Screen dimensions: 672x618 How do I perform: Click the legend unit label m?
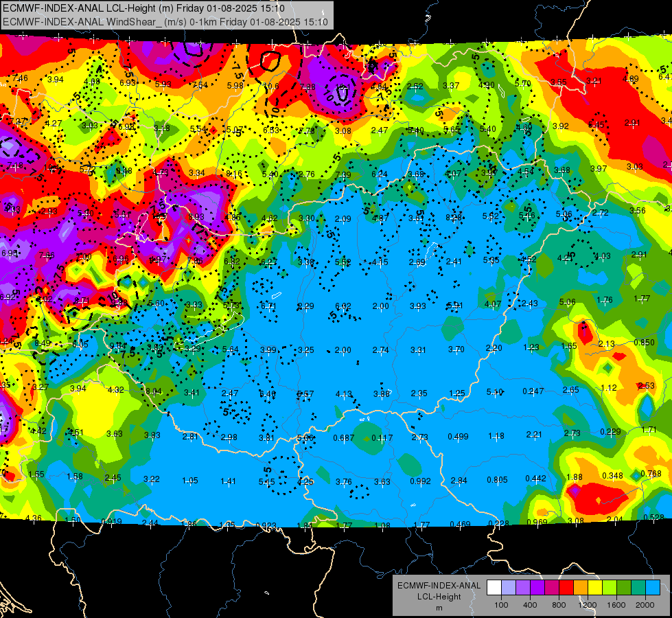(439, 608)
